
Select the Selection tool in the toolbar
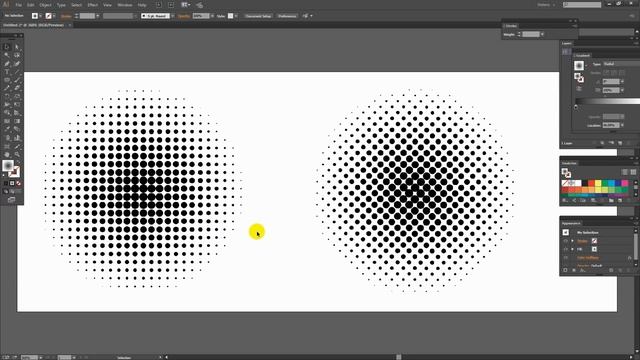(x=7, y=47)
